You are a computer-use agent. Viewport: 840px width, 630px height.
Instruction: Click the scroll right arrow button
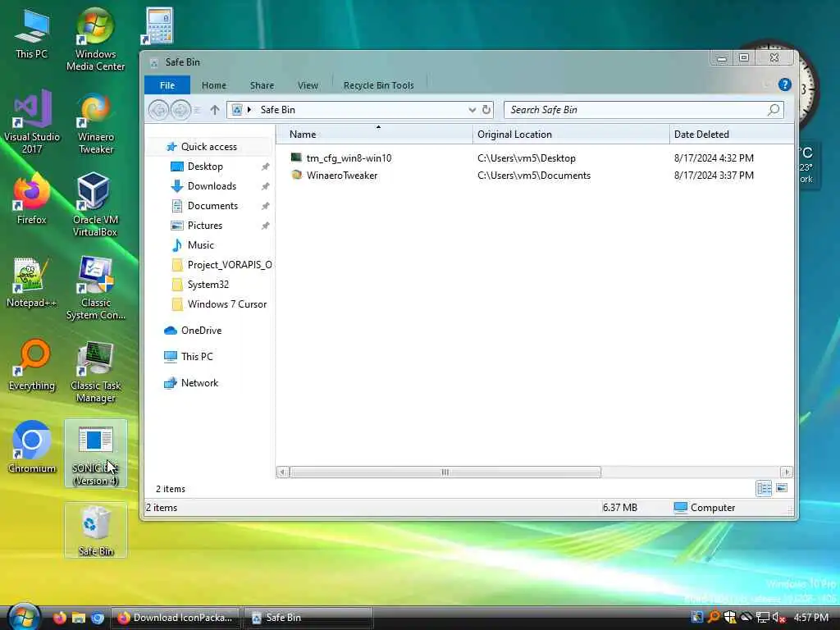787,472
